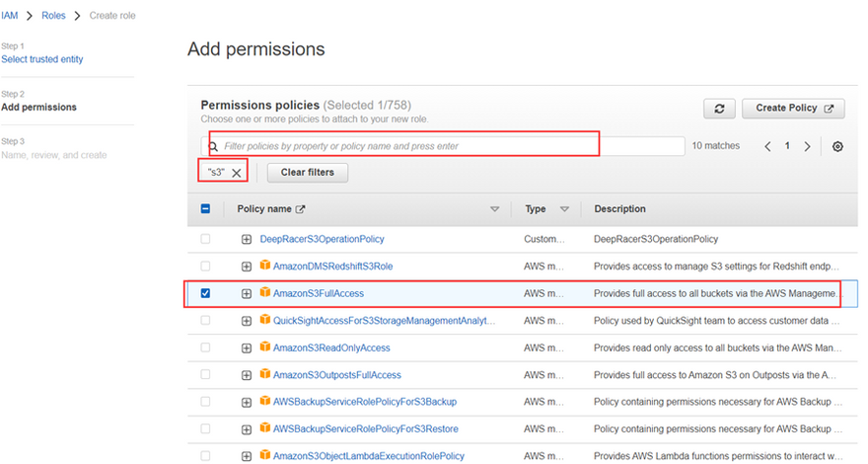Check the AmazonDMSRedshiftS3Role checkbox

click(205, 267)
